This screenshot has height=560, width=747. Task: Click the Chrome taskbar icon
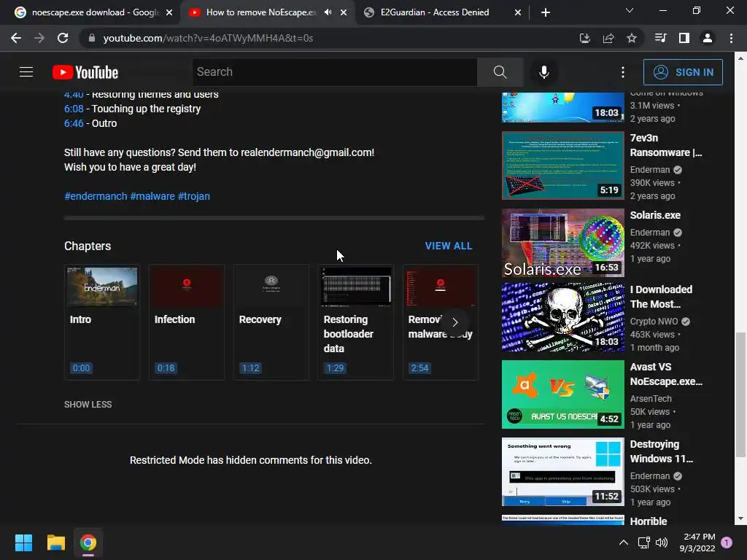(x=88, y=542)
